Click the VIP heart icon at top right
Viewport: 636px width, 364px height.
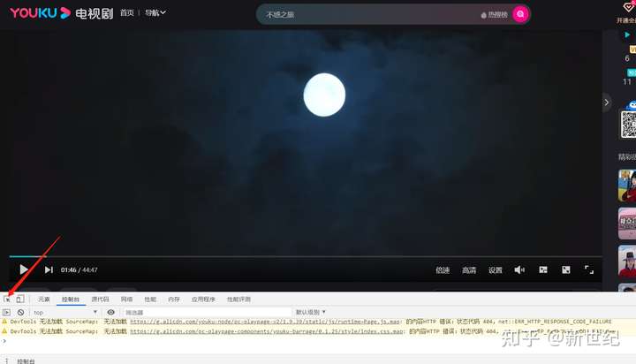(628, 7)
